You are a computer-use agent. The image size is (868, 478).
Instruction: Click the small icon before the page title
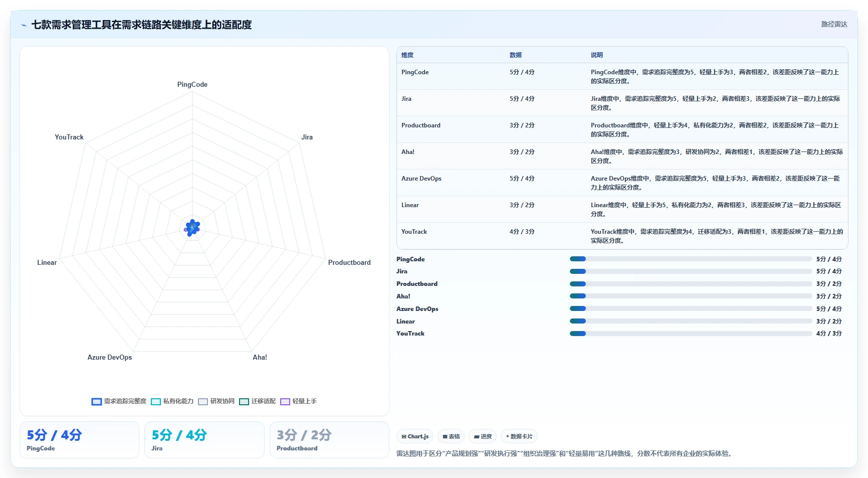pyautogui.click(x=24, y=25)
